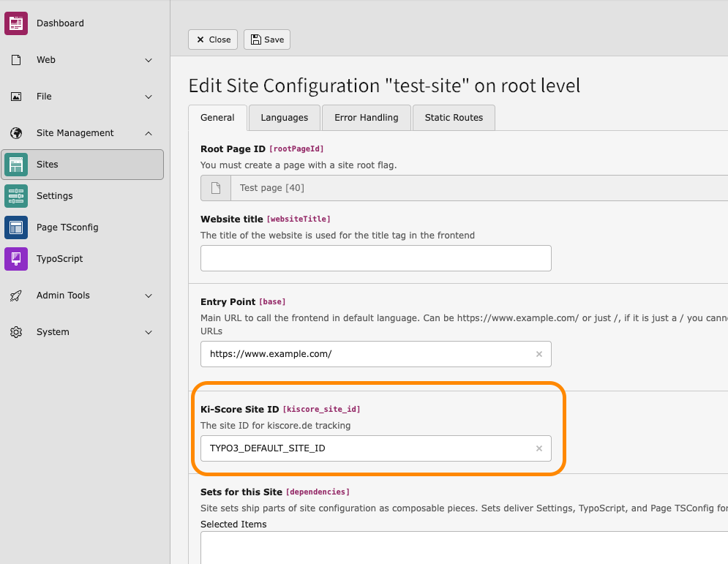The width and height of the screenshot is (728, 564).
Task: Clear the Ki-Score Site ID value
Action: point(539,448)
